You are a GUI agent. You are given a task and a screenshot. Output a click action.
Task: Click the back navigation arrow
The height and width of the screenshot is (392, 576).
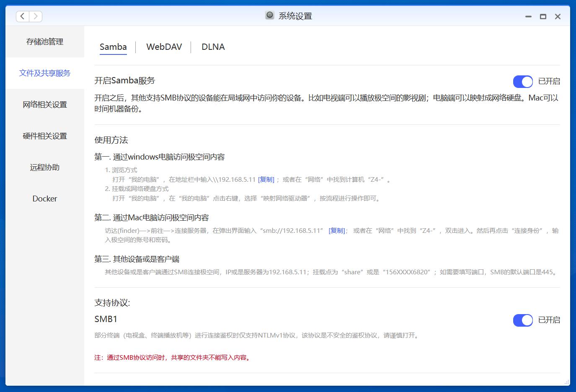pos(22,16)
